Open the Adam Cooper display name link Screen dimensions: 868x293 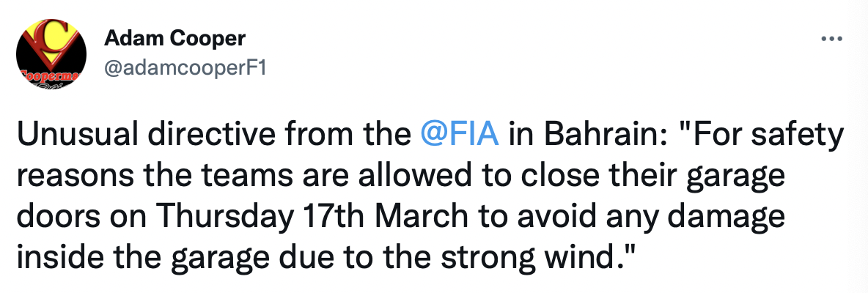point(175,39)
